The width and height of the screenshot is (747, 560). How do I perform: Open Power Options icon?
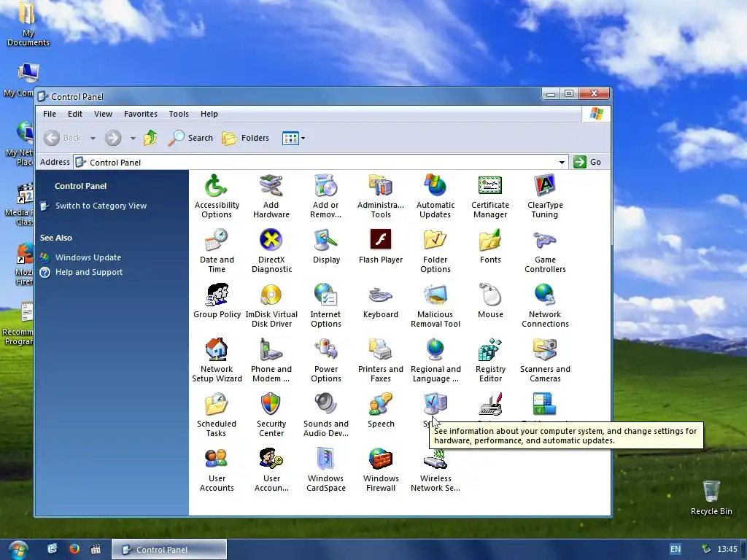[326, 360]
